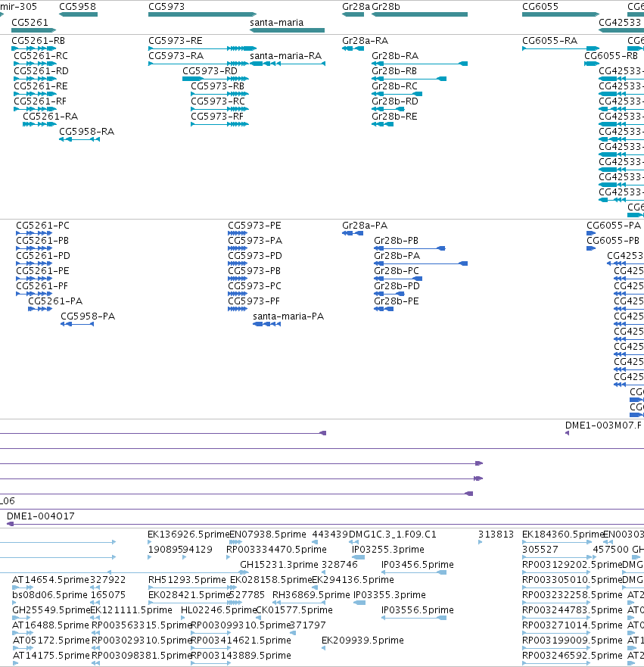
Task: Select protein CG5973-PD
Action: click(238, 263)
